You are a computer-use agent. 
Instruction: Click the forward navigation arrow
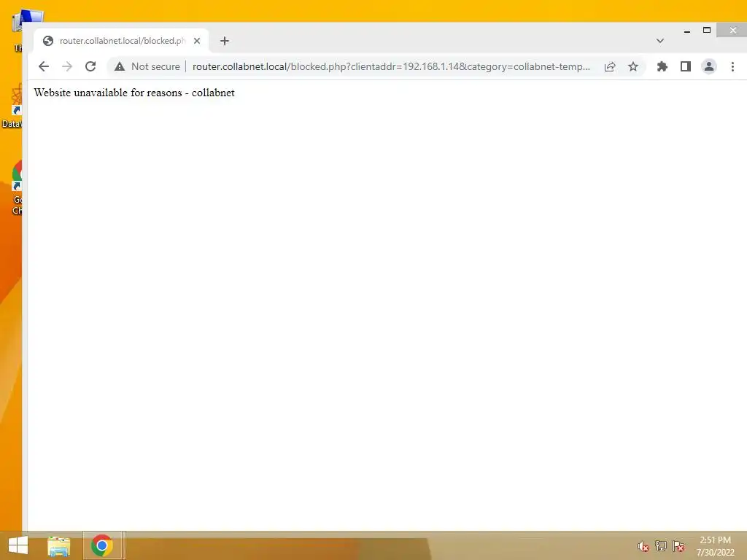pos(67,66)
